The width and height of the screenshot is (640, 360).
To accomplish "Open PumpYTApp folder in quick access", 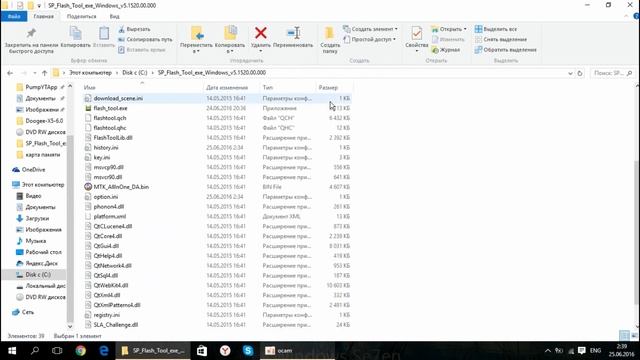I will point(41,87).
